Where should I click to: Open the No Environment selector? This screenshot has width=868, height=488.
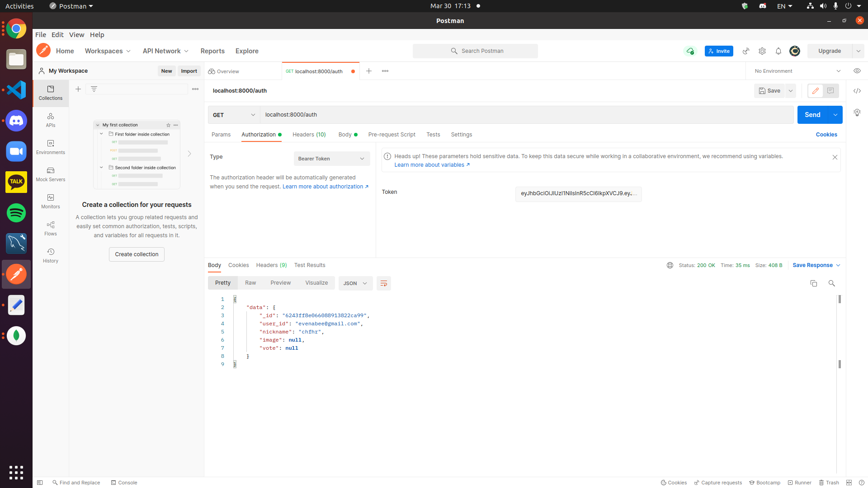point(797,71)
